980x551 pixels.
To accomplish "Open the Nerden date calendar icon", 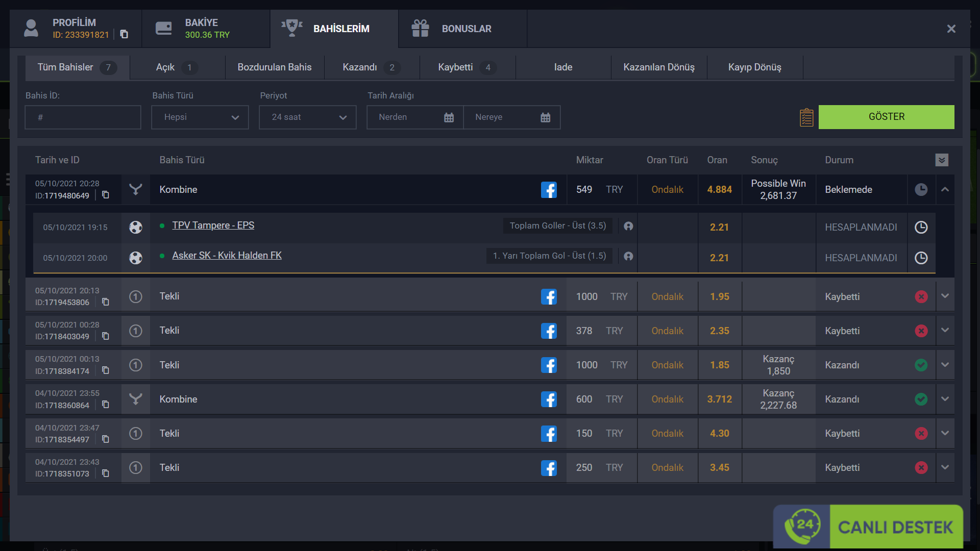I will [x=449, y=117].
